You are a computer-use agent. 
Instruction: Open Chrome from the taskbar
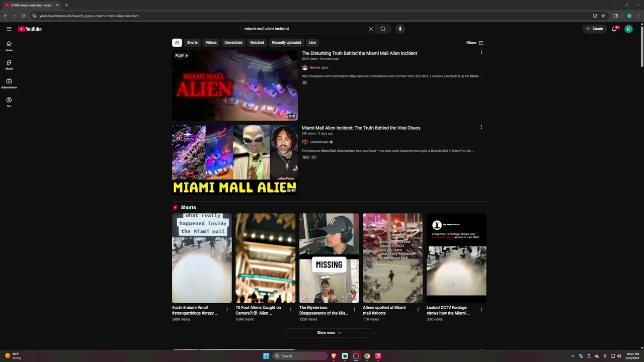[x=367, y=356]
